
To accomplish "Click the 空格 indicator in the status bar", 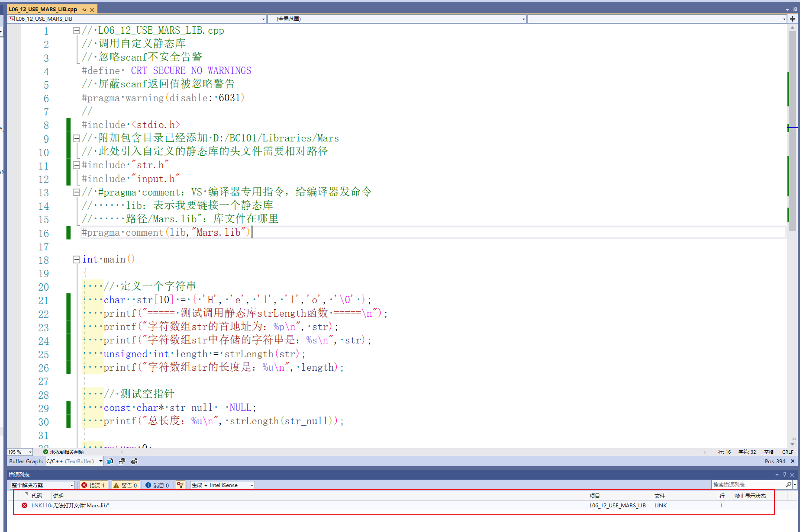I will [769, 452].
